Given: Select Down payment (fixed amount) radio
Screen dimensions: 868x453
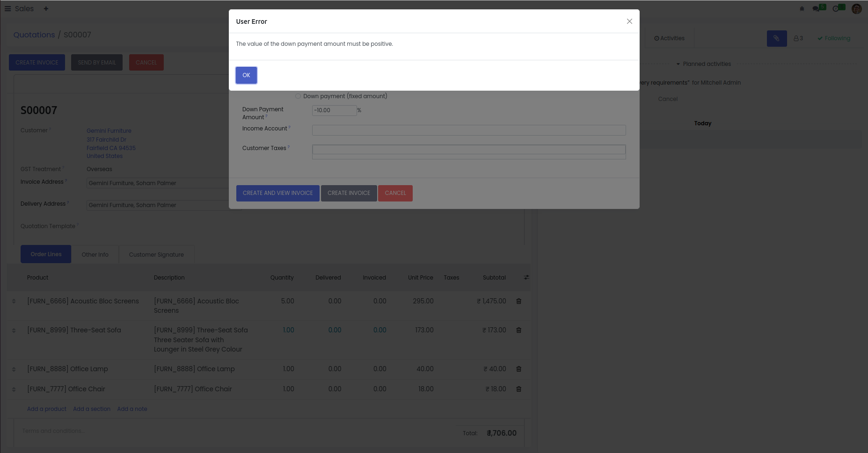Looking at the screenshot, I should [298, 96].
